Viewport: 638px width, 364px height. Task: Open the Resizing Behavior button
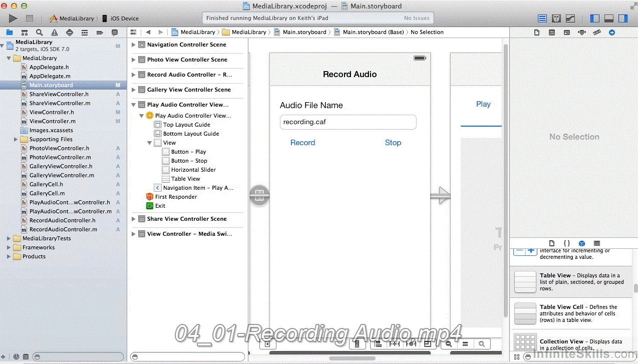click(x=428, y=344)
